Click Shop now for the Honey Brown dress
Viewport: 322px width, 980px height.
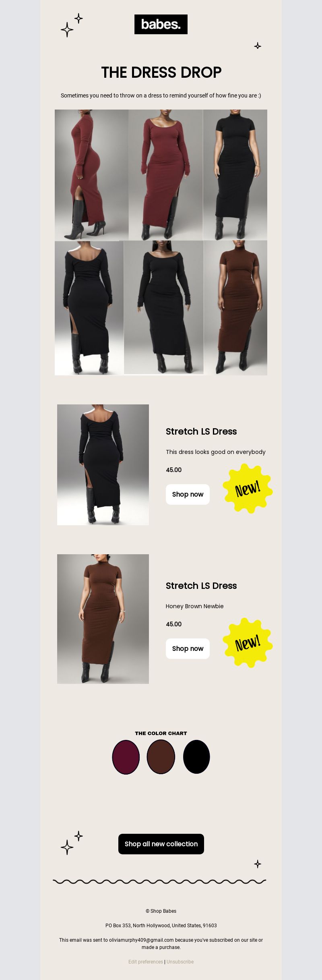[x=188, y=648]
